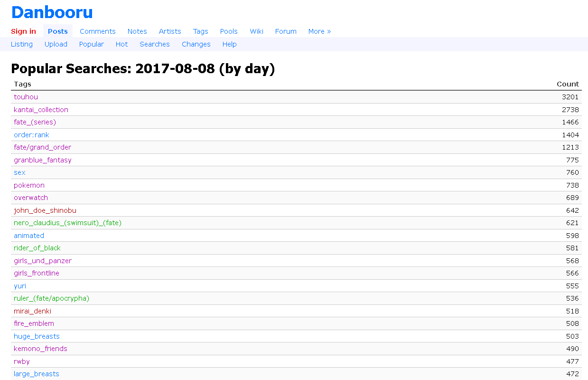Screen dimensions: 588x380
Task: Click the rider_of_black tag
Action: 37,248
